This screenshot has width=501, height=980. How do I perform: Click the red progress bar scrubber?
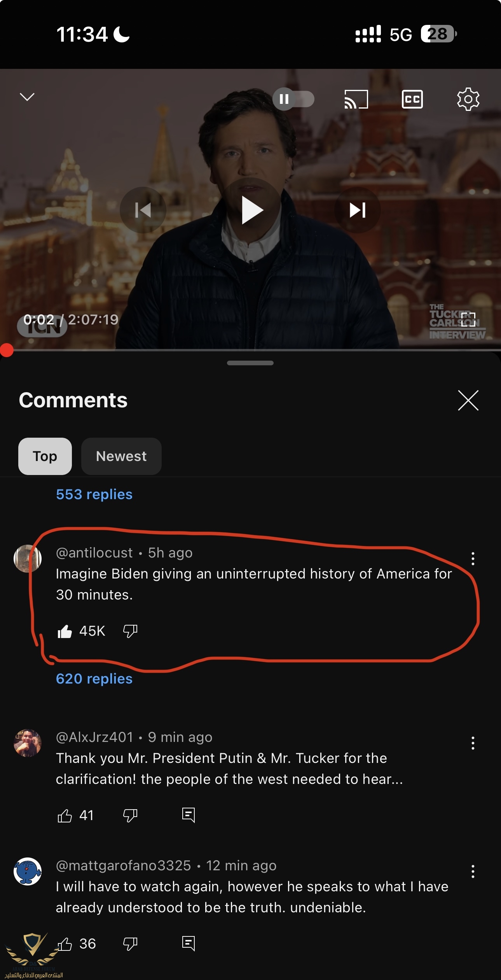tap(6, 350)
